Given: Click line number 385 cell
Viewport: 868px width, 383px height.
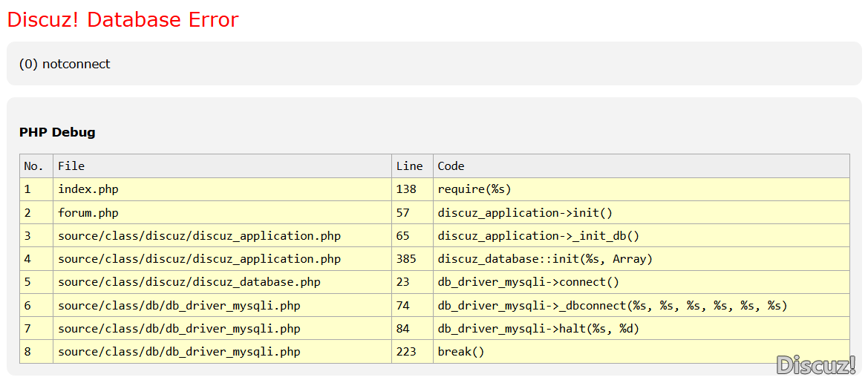Looking at the screenshot, I should [407, 259].
